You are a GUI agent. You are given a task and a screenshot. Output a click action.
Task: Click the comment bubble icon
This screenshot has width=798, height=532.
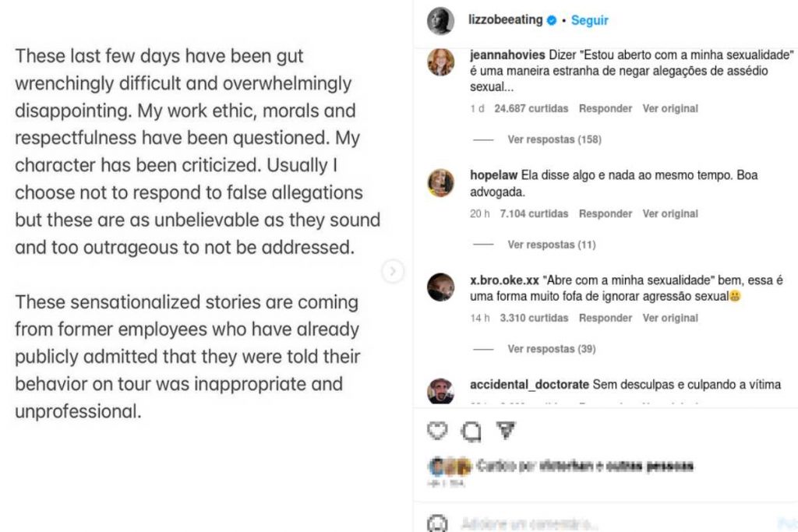click(x=471, y=431)
